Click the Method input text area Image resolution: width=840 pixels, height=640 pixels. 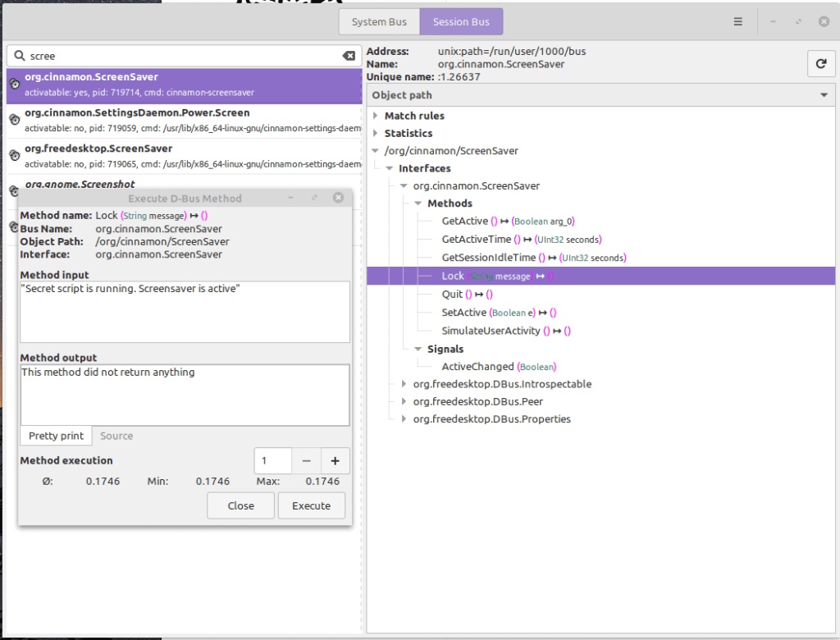click(x=185, y=312)
